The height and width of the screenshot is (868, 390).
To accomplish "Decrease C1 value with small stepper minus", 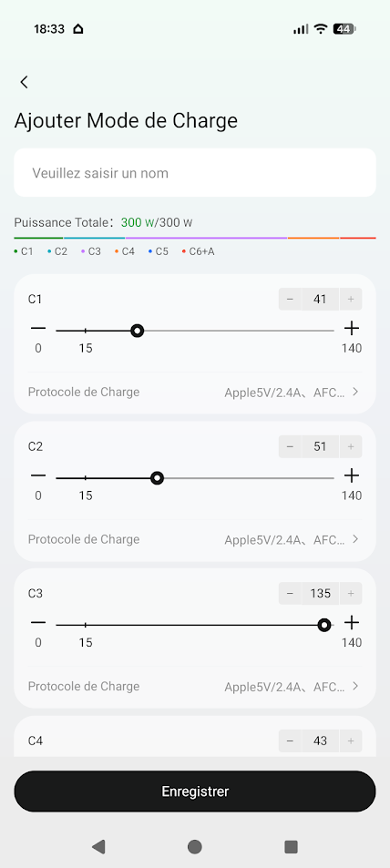I will pyautogui.click(x=290, y=300).
